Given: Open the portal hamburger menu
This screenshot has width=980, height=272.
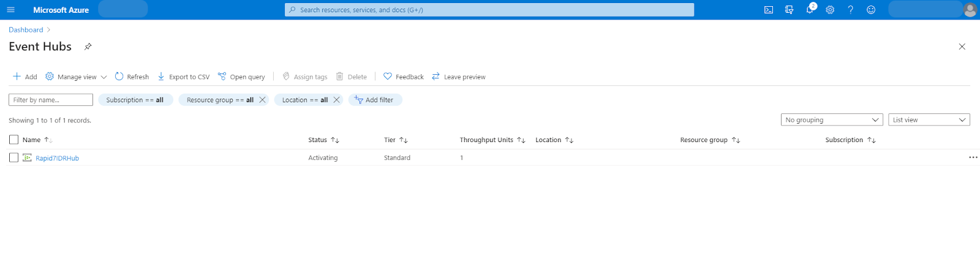Looking at the screenshot, I should pyautogui.click(x=10, y=10).
